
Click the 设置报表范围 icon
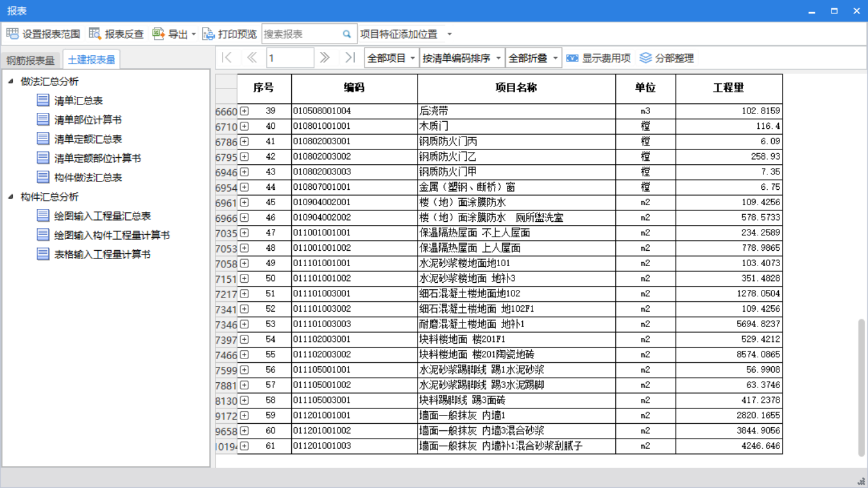coord(12,34)
